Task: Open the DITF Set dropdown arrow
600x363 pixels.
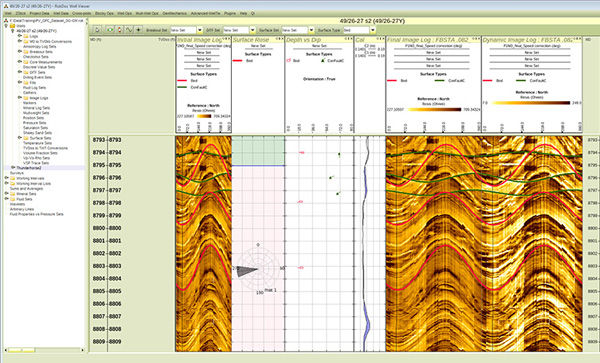Action: coord(253,30)
